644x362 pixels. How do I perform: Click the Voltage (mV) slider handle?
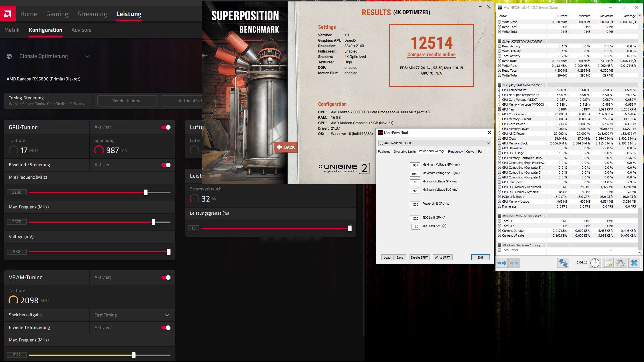(x=169, y=252)
